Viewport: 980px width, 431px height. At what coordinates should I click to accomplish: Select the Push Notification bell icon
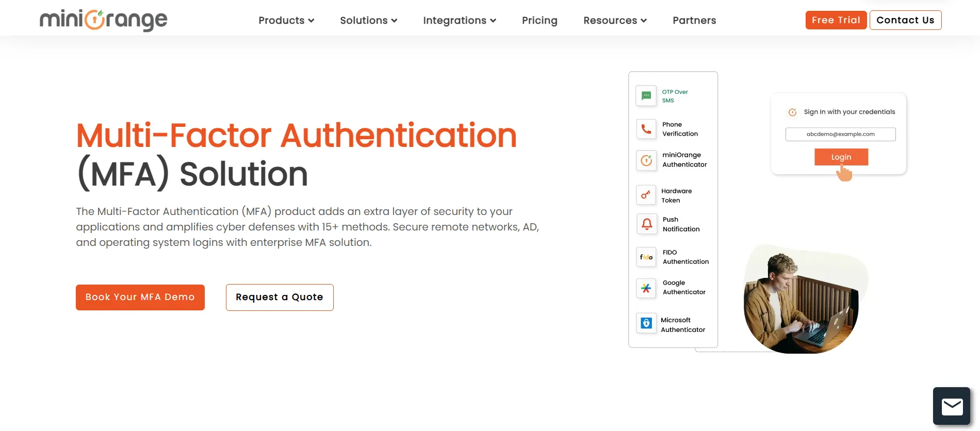coord(646,224)
